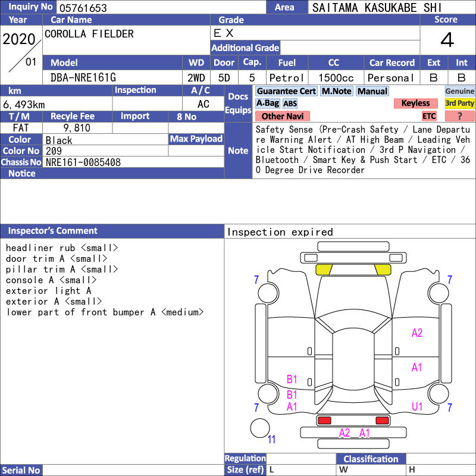Select the M.Note document badge

(x=336, y=91)
